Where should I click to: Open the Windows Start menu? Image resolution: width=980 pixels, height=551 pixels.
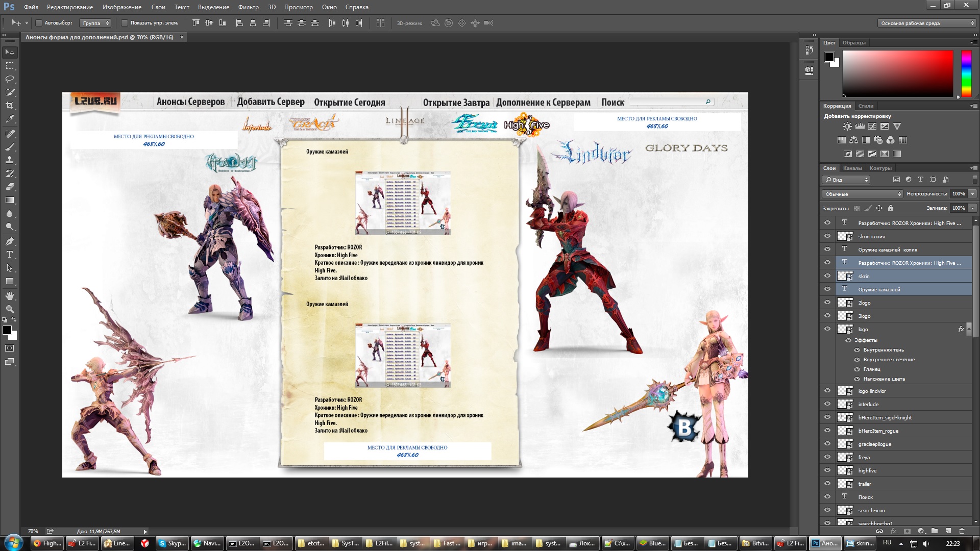(x=13, y=543)
